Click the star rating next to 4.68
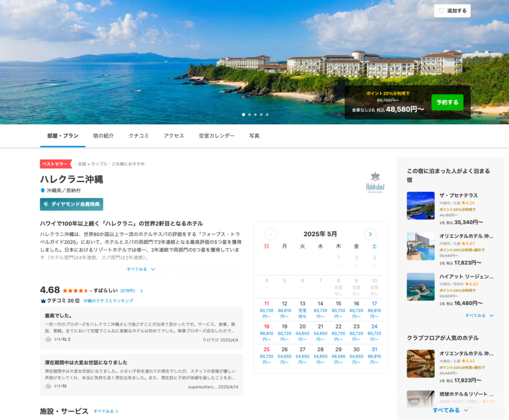 point(76,290)
